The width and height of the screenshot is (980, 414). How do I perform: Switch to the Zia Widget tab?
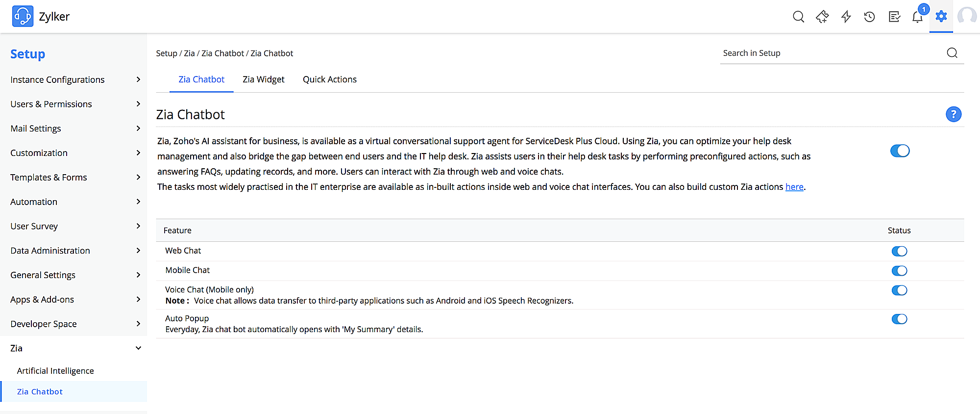(x=263, y=79)
